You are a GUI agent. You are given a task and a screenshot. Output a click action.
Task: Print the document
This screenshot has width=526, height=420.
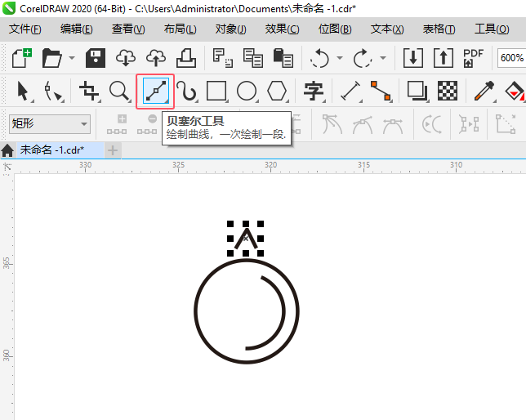tap(186, 58)
